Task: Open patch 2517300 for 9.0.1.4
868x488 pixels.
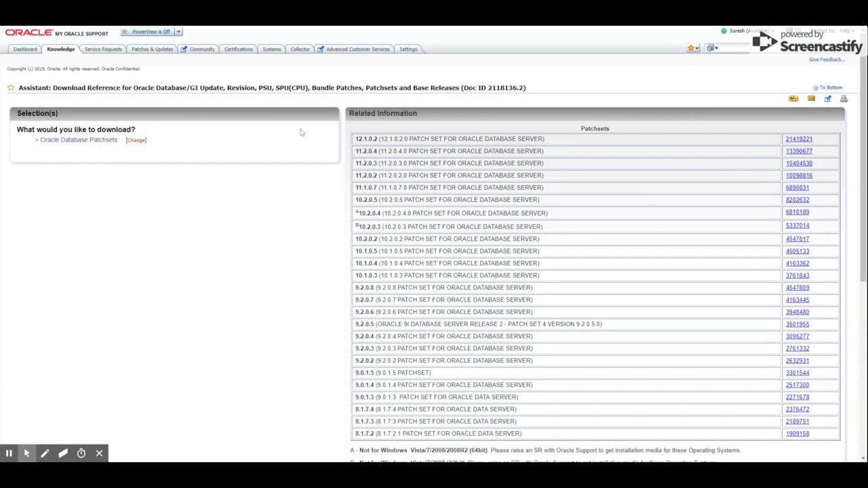Action: 797,386
